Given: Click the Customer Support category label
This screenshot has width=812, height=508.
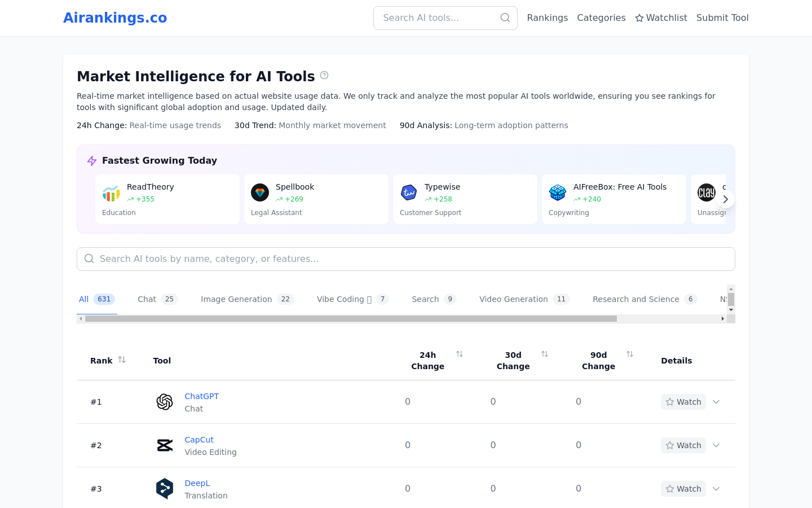Looking at the screenshot, I should coord(430,213).
